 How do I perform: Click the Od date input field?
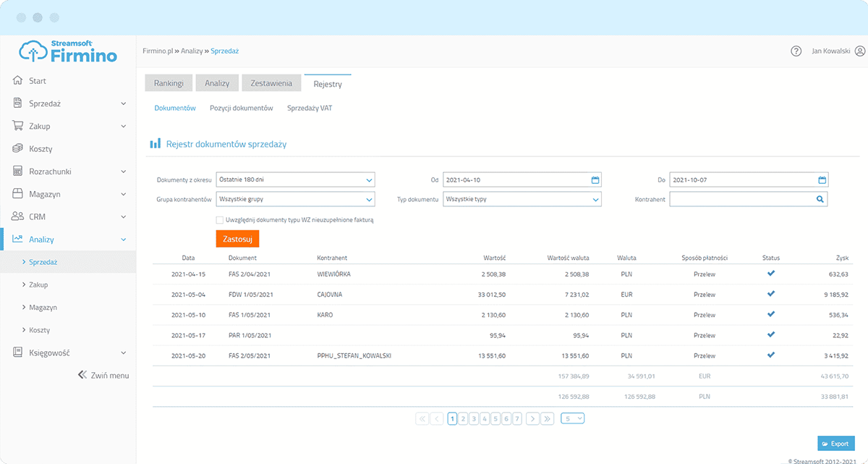tap(522, 180)
